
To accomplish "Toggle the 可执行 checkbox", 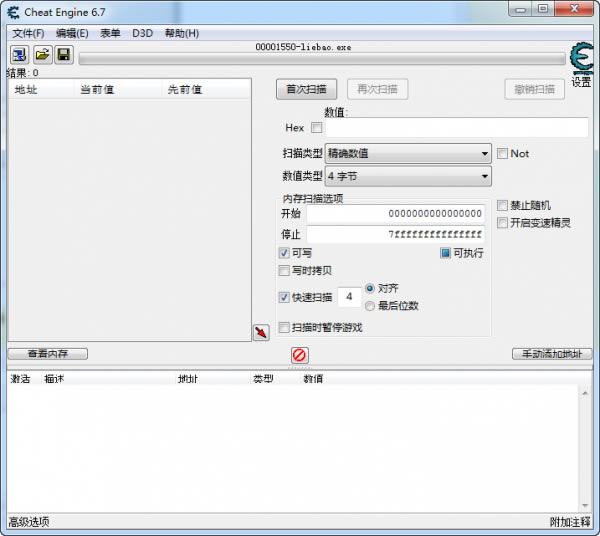I will [445, 253].
